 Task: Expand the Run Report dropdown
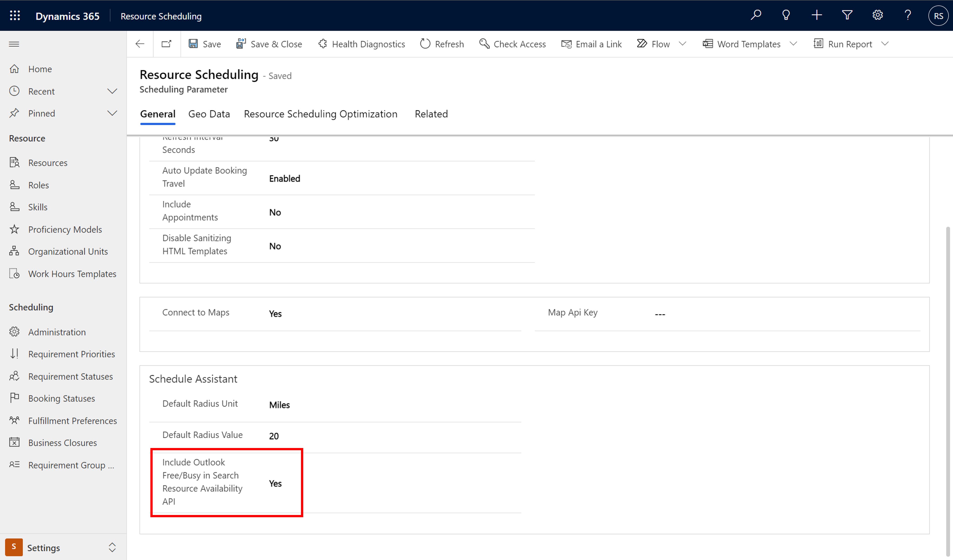click(x=887, y=44)
